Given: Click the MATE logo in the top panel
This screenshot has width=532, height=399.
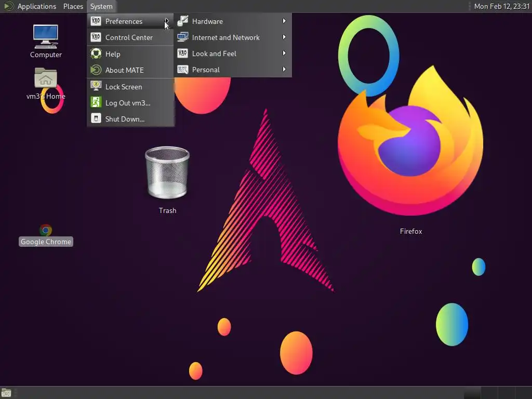Looking at the screenshot, I should click(x=8, y=6).
